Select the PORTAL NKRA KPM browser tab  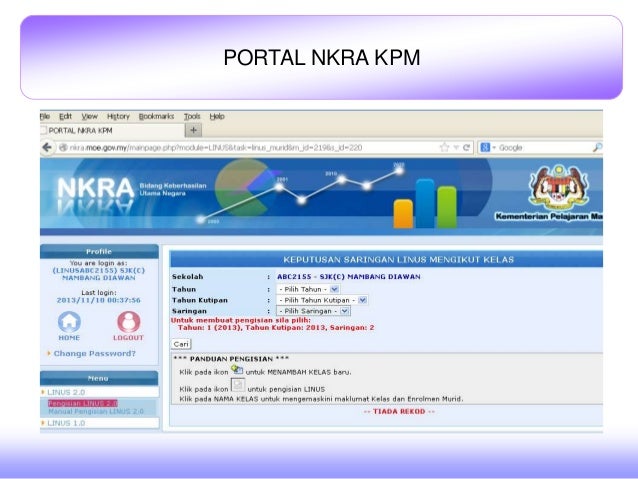point(112,130)
